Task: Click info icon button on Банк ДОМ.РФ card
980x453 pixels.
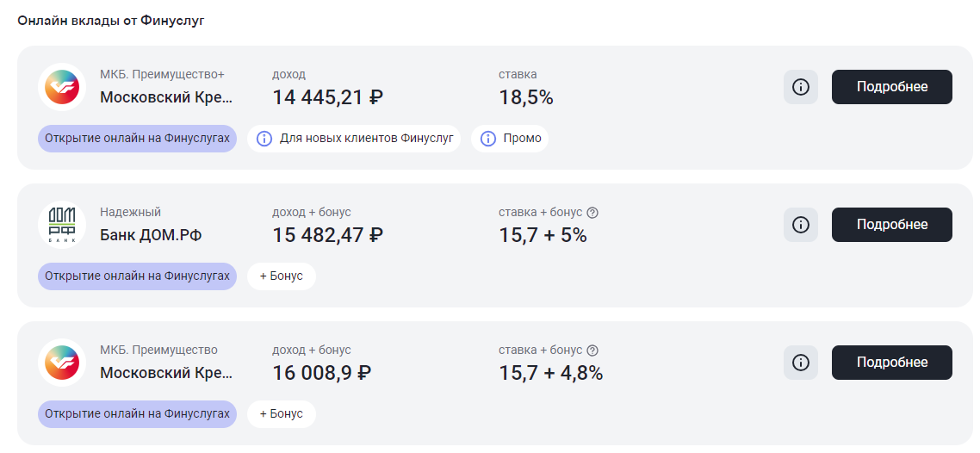Action: [801, 224]
